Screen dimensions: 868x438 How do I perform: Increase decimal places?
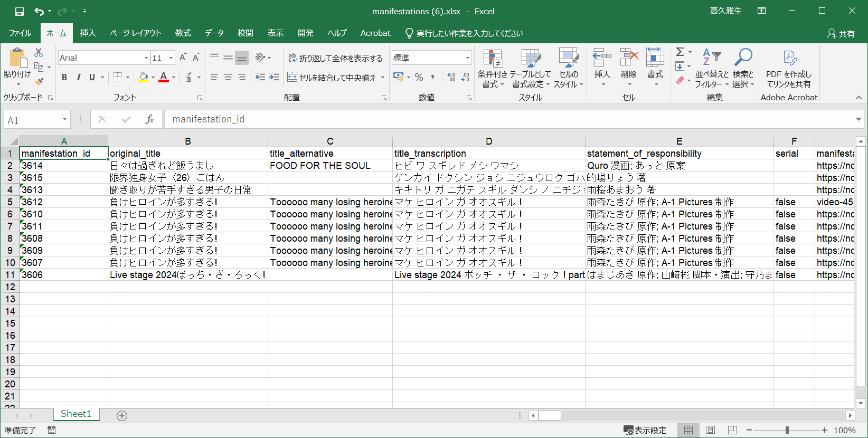click(451, 77)
